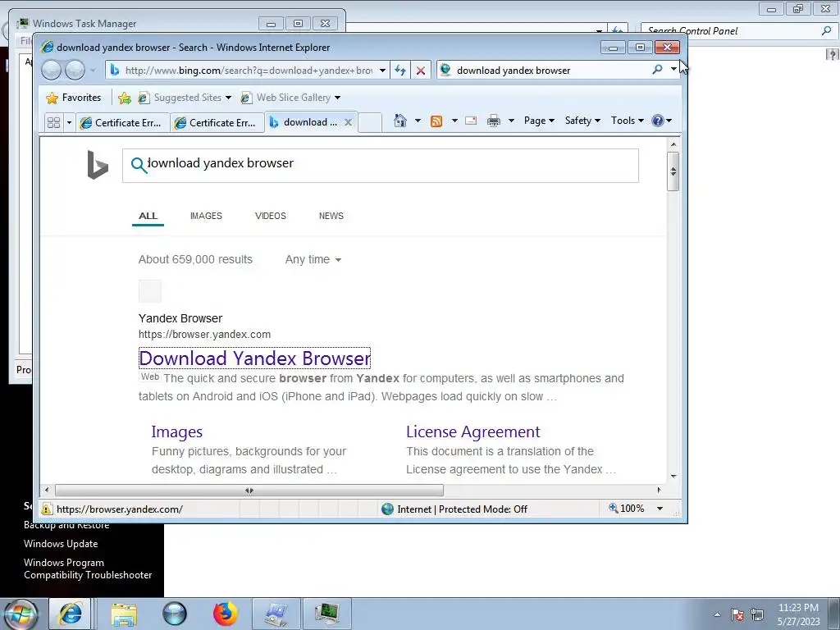Click the vertical scrollbar thumb
Image resolution: width=840 pixels, height=630 pixels.
(x=673, y=171)
